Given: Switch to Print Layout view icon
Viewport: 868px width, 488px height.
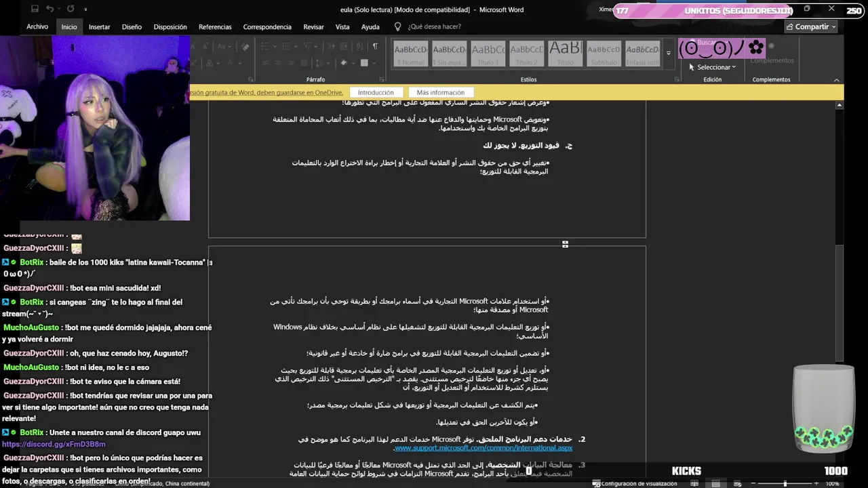Looking at the screenshot, I should tap(715, 483).
